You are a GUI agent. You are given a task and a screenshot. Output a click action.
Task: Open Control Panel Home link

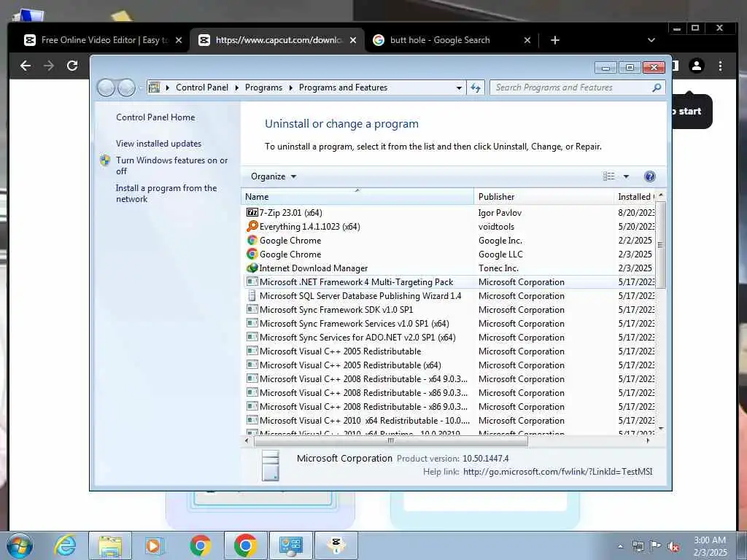point(156,117)
